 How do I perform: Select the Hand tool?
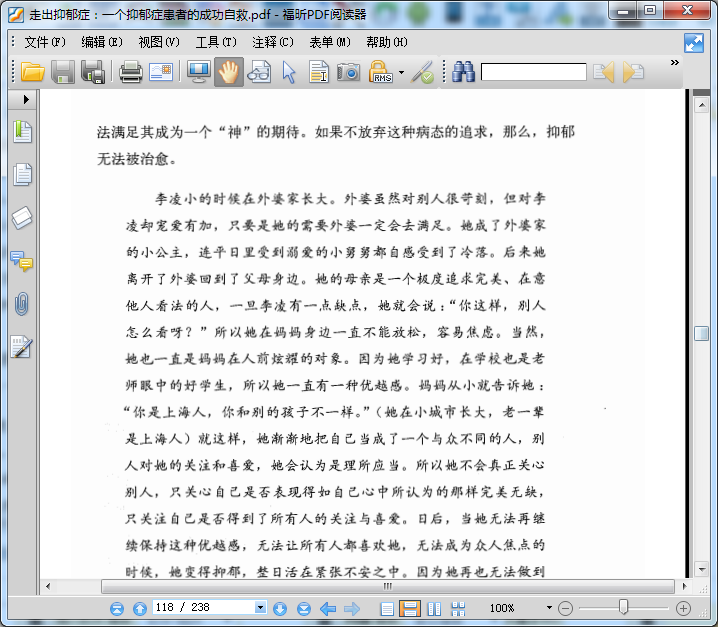[x=228, y=72]
